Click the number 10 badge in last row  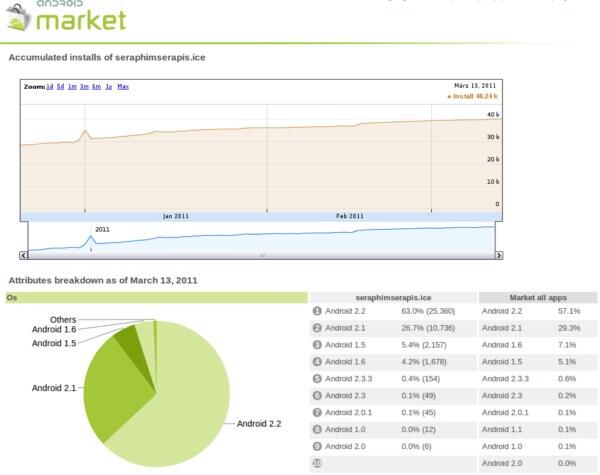317,463
